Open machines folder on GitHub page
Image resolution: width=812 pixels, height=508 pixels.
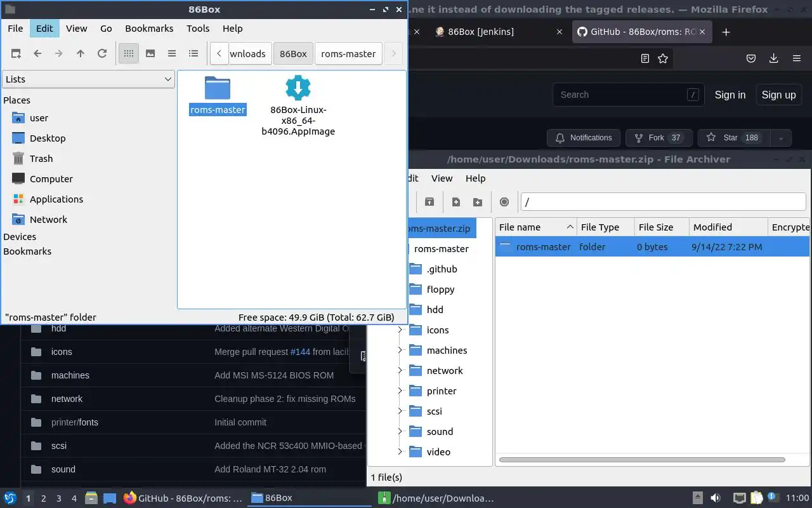pos(70,375)
